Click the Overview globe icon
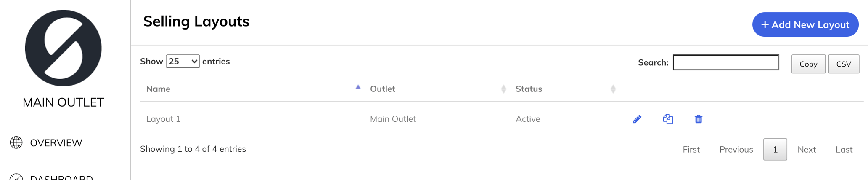This screenshot has width=868, height=180. point(16,142)
